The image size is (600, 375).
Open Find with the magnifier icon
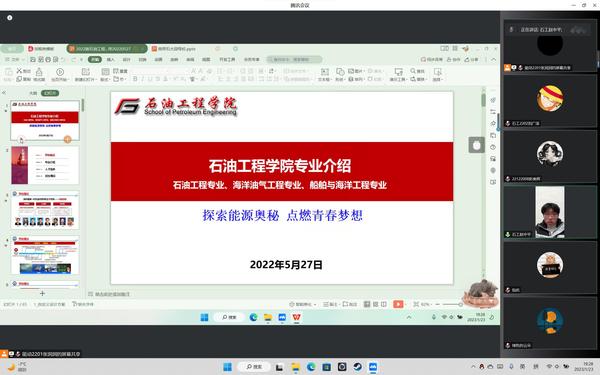coord(413,71)
